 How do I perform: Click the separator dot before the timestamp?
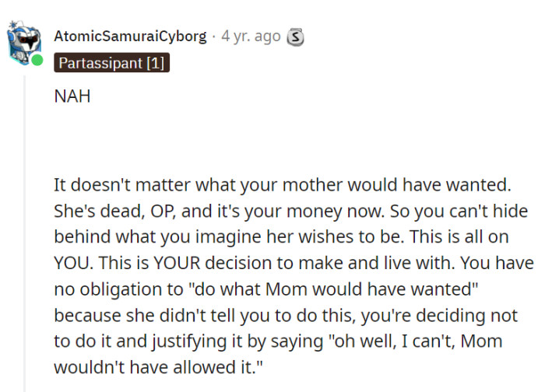(213, 36)
